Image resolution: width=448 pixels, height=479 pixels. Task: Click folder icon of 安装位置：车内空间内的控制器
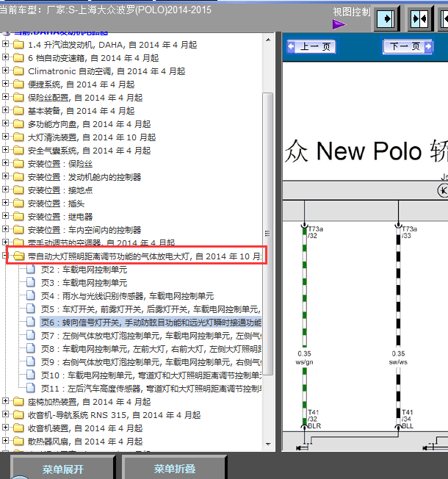18,230
